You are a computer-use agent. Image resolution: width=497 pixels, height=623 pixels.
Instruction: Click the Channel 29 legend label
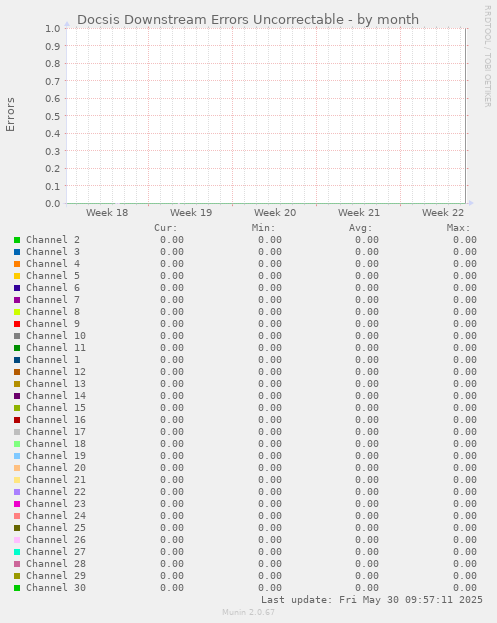[x=56, y=576]
